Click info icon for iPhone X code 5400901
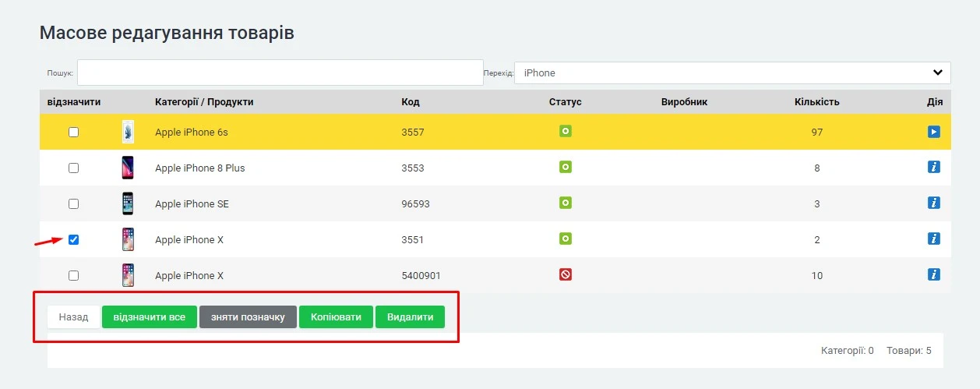This screenshot has height=389, width=980. point(934,275)
